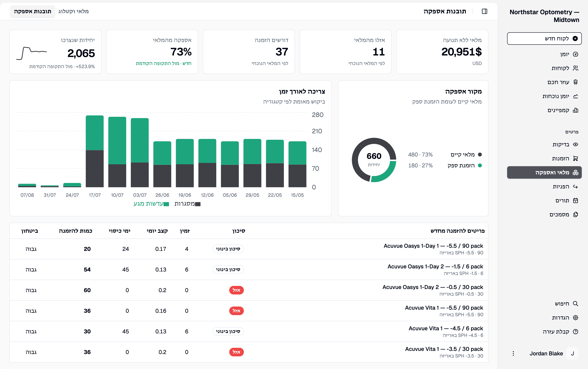Screen dimensions: 588x369
Task: Open the אספקה מהמלאי 73% card
Action: click(x=152, y=52)
